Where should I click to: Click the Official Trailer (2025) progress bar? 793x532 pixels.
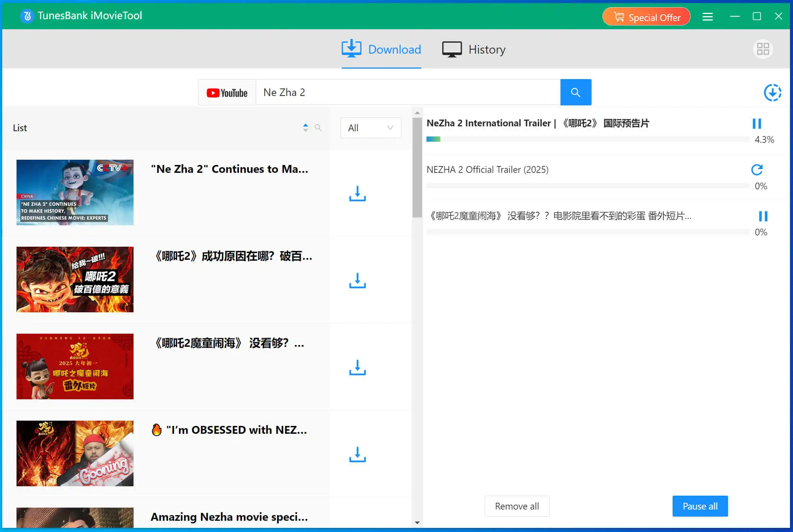point(588,186)
